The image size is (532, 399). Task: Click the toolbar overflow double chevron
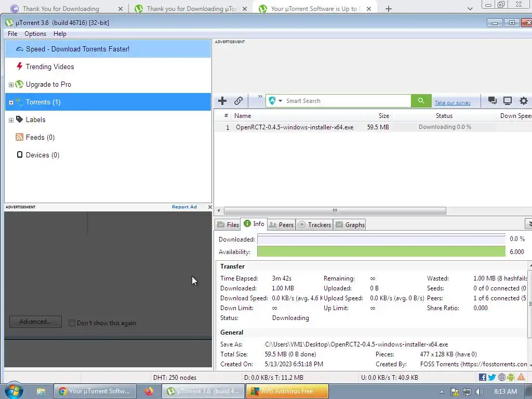[x=260, y=97]
